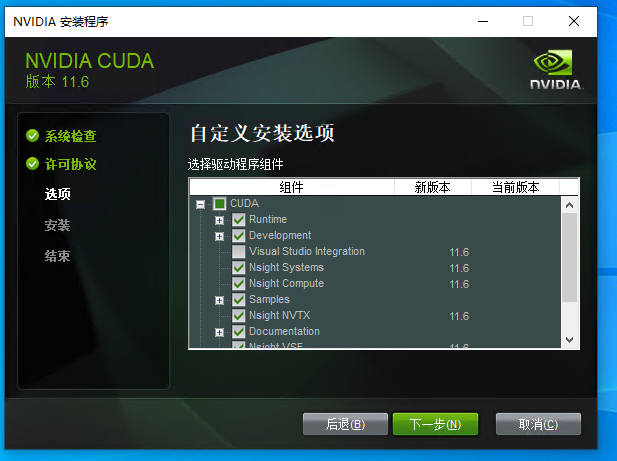
Task: Close the NVIDIA installer window
Action: [x=574, y=21]
